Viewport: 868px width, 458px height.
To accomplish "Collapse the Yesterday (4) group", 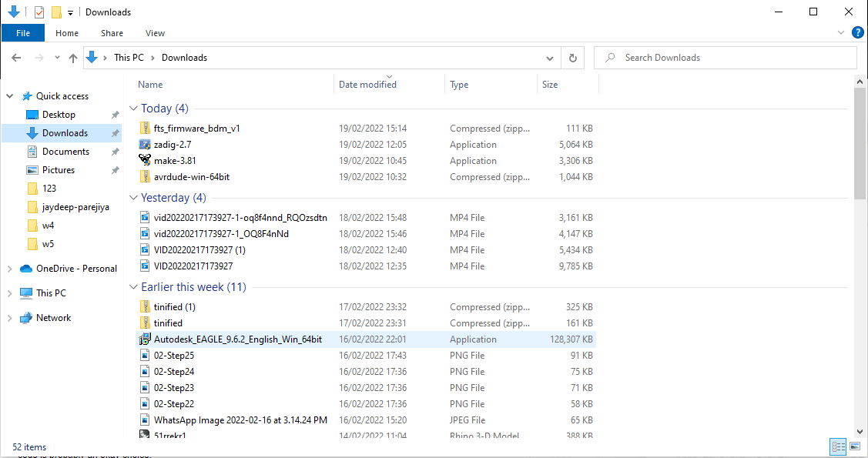I will (133, 198).
